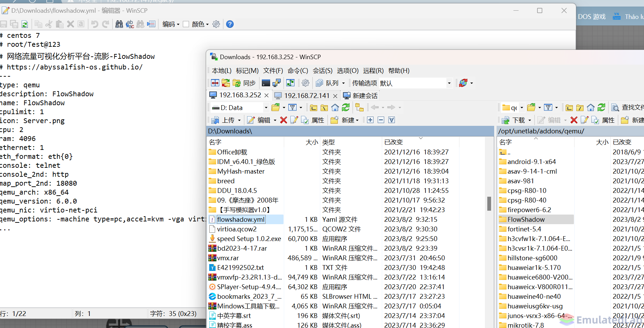The width and height of the screenshot is (644, 328).
Task: Click the local rename pencil icon
Action: click(x=294, y=120)
